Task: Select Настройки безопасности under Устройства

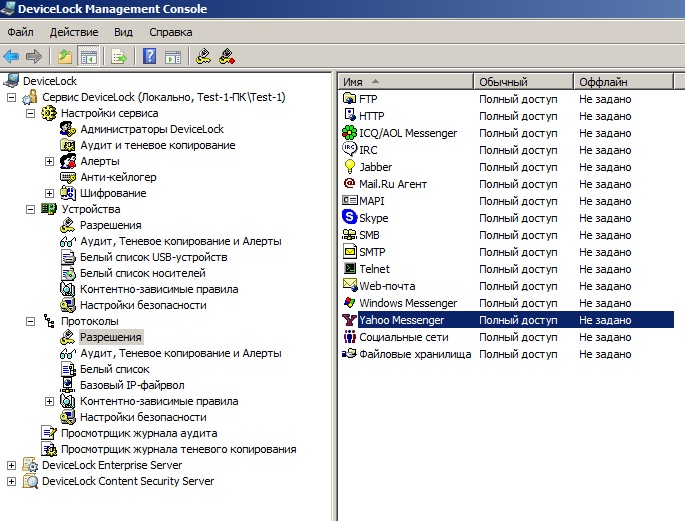Action: point(143,305)
